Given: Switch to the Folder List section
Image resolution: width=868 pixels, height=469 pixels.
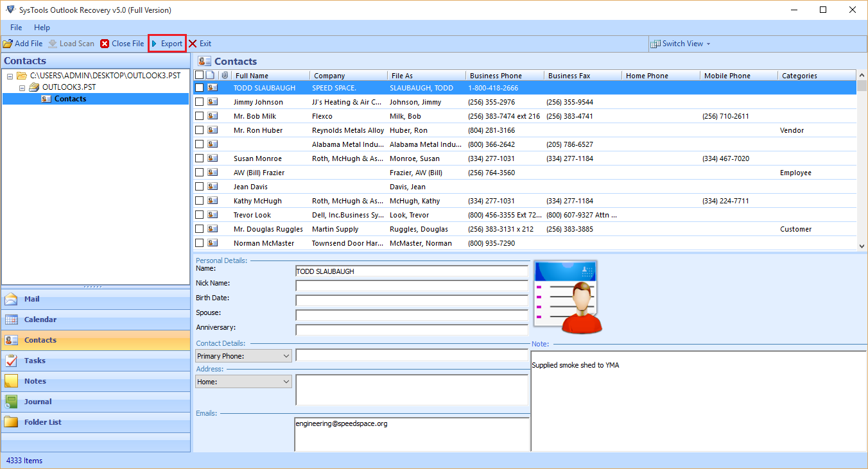Looking at the screenshot, I should [x=96, y=422].
